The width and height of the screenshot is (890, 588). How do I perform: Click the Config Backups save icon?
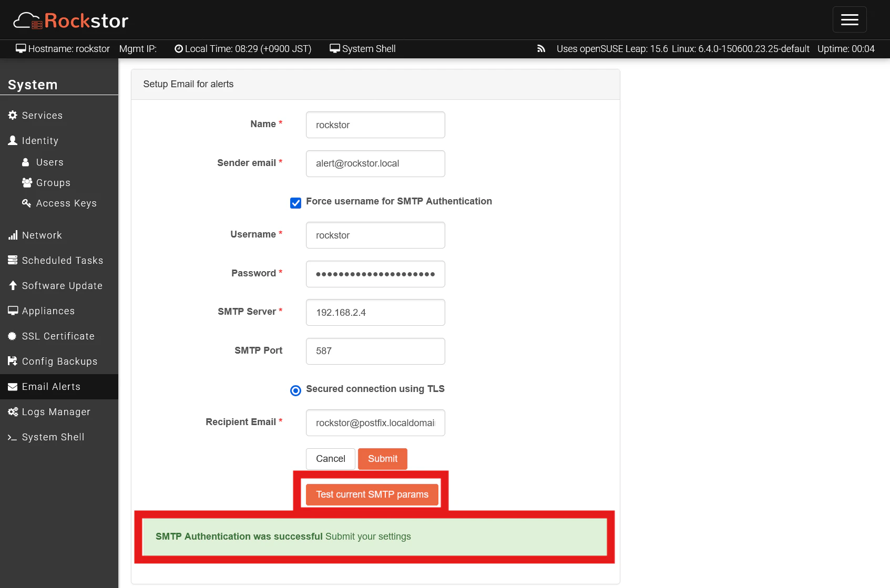(x=13, y=361)
